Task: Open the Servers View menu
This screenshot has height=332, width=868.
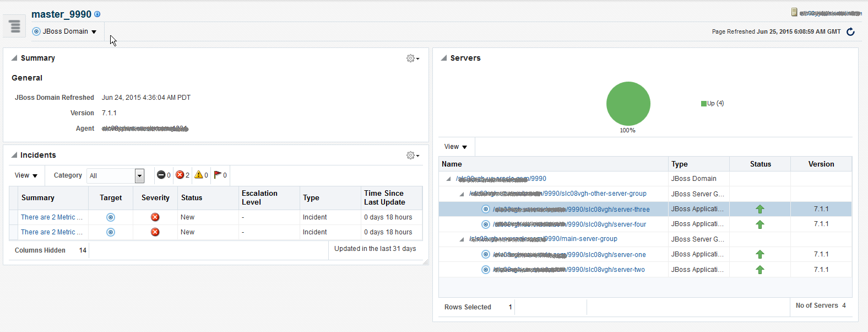Action: [455, 147]
